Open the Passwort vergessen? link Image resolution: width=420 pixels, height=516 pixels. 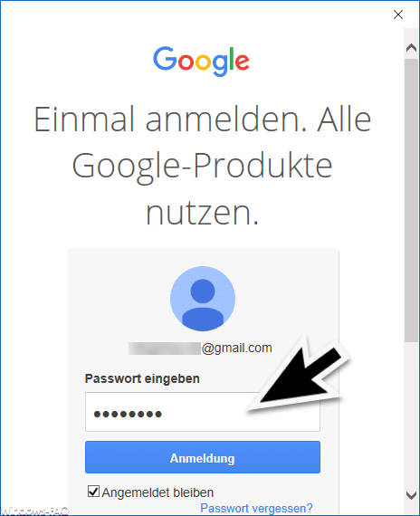pyautogui.click(x=256, y=509)
